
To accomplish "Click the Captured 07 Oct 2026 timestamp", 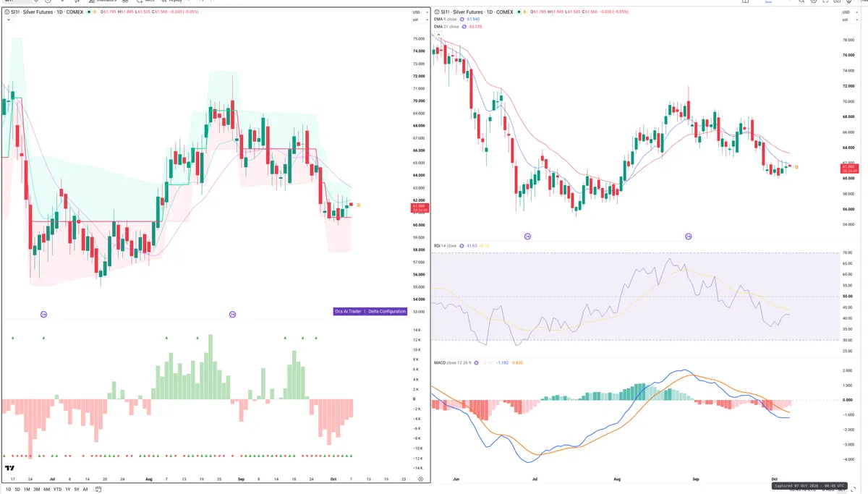I will 809,485.
